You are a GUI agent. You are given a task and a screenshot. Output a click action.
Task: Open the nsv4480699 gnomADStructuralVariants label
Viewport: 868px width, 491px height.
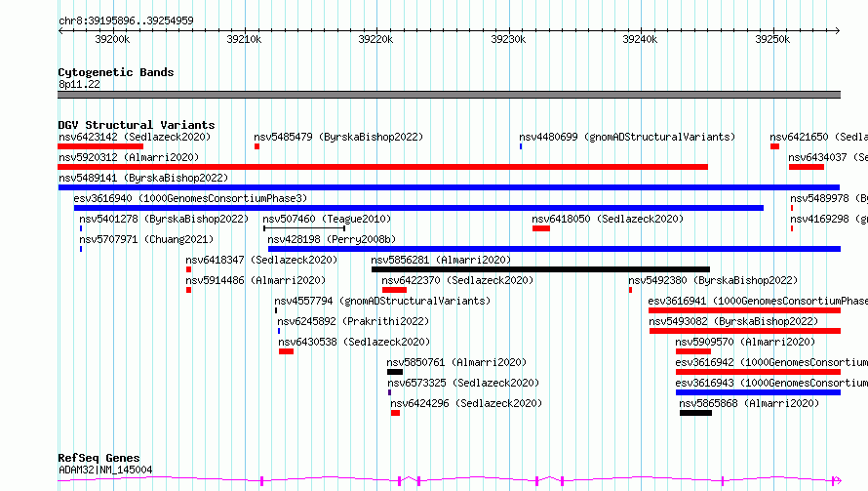[x=627, y=137]
